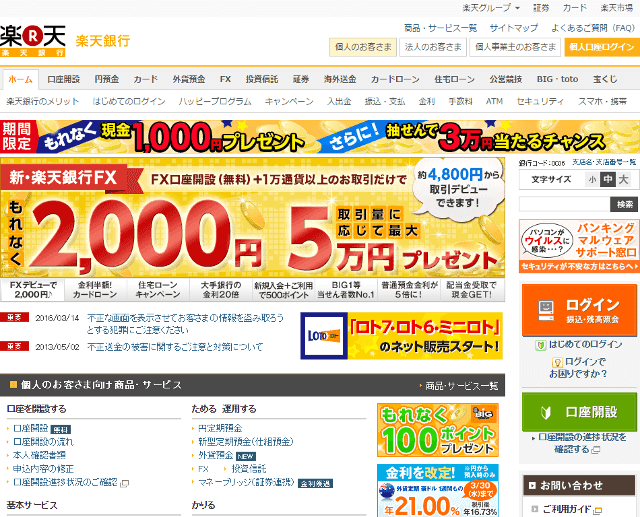Select the 大手銀行の金利20倍 carousel tab
This screenshot has width=640, height=517.
[x=221, y=290]
